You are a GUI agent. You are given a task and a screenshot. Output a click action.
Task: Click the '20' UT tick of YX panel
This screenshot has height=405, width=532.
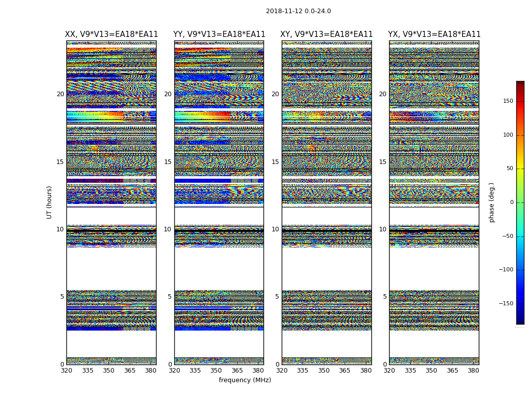tap(383, 94)
